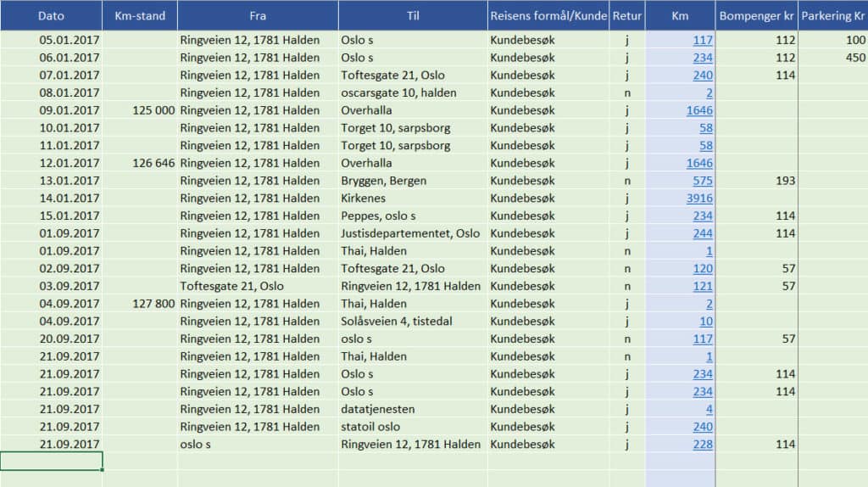Click the Parkering Kr header
Screen dimensions: 868x487
(832, 15)
